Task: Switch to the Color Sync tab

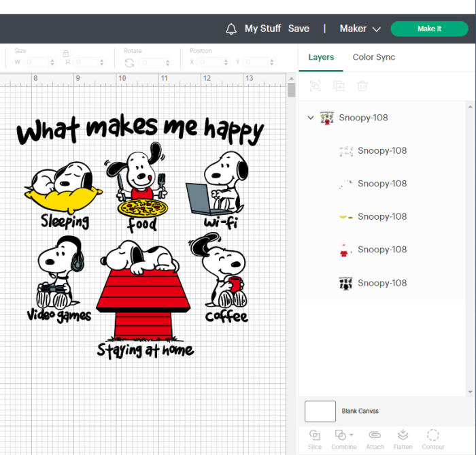Action: 374,57
